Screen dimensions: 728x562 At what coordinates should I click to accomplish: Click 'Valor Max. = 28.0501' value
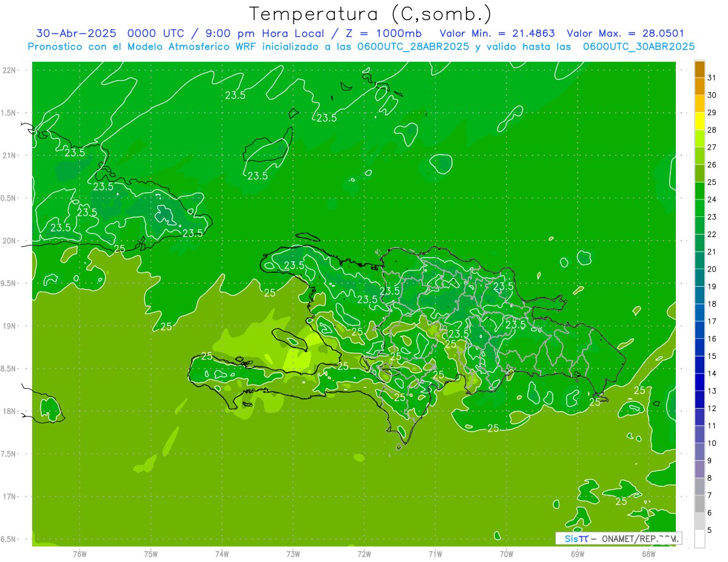pos(625,33)
